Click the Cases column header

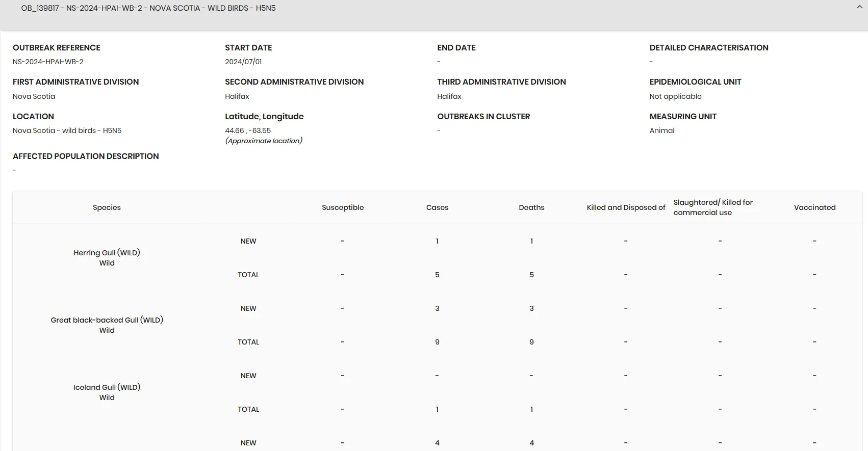[437, 207]
